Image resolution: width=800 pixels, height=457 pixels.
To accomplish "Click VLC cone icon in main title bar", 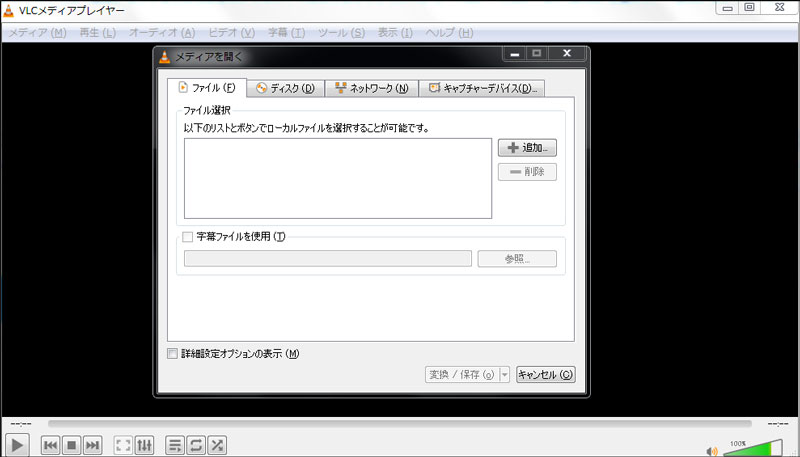I will [x=9, y=11].
